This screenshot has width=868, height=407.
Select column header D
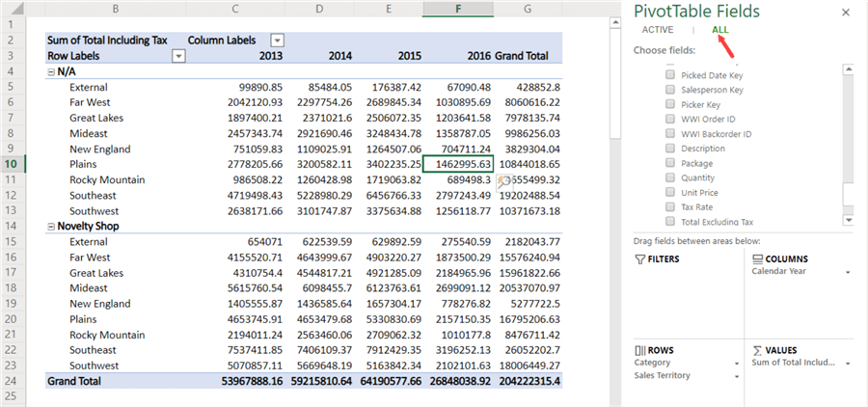pyautogui.click(x=319, y=9)
